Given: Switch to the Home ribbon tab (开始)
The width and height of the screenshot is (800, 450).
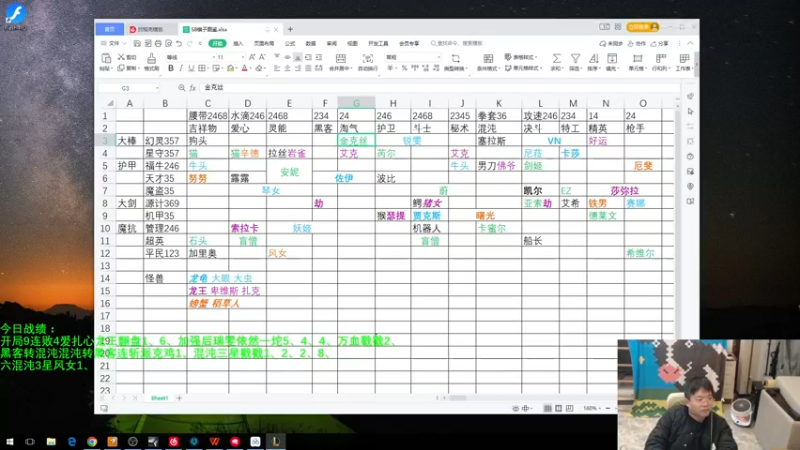Looking at the screenshot, I should coord(217,43).
